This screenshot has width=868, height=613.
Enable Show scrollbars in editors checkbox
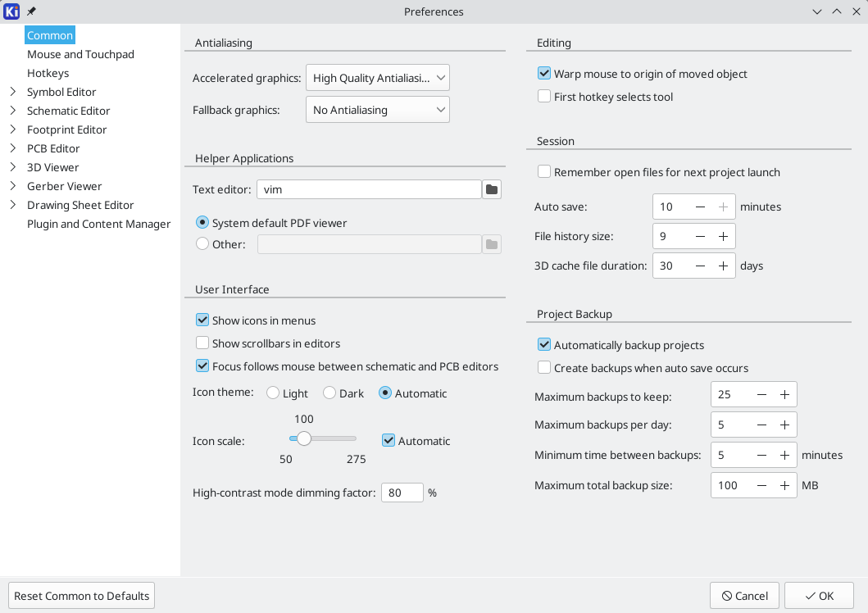(202, 343)
